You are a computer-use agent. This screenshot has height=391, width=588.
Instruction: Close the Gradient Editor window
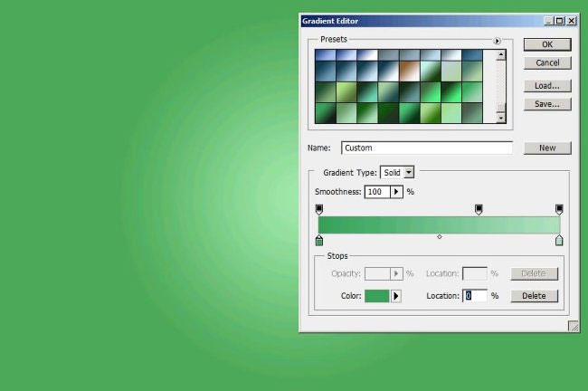[572, 21]
